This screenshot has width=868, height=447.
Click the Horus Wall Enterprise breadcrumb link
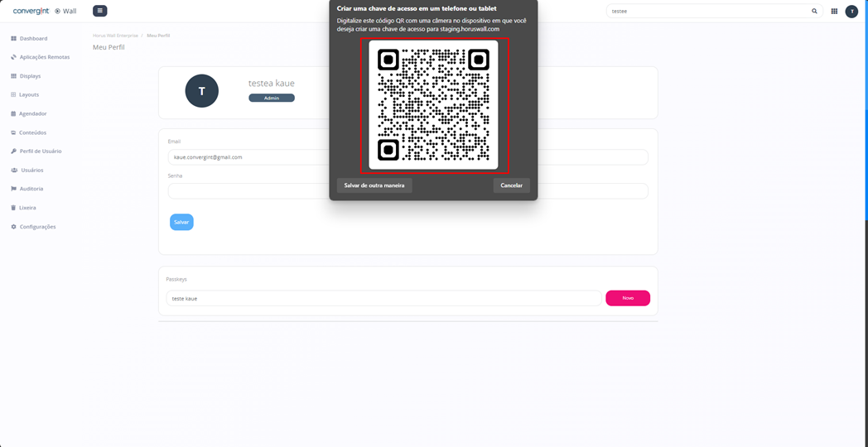[x=116, y=36]
